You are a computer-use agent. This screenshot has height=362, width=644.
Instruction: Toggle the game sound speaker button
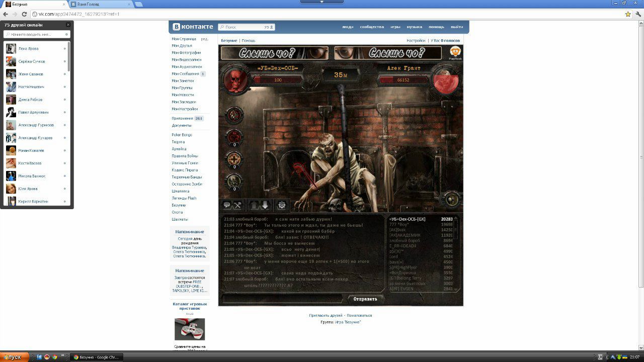coord(453,199)
